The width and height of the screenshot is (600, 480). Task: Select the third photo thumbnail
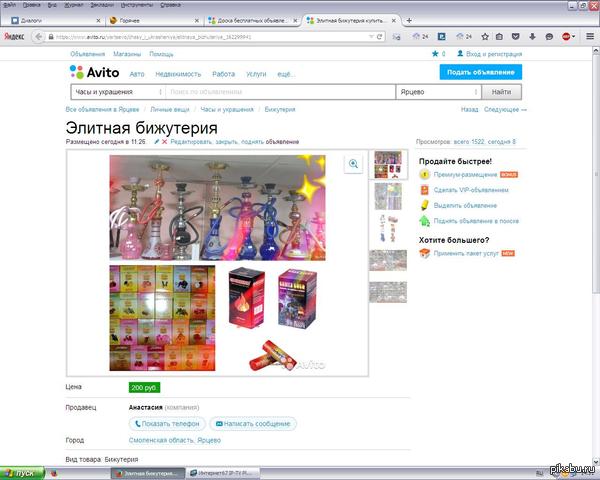pos(388,228)
